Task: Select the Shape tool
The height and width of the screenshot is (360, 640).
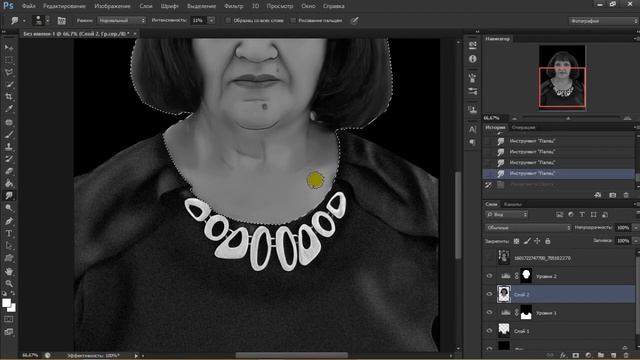Action: (9, 258)
